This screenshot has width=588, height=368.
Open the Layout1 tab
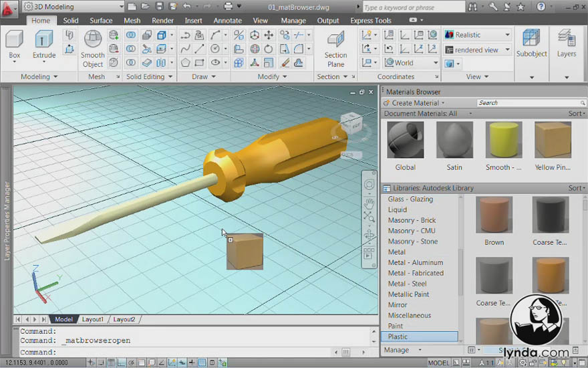[x=92, y=319]
